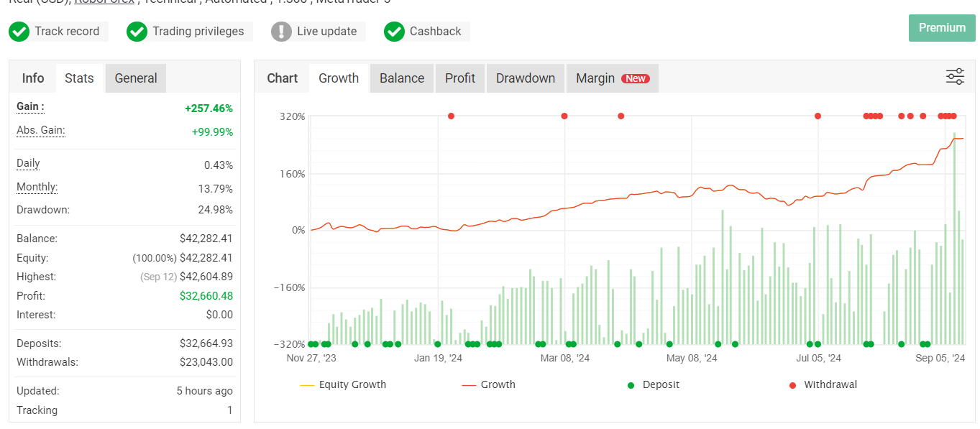Select the Stats tab
Screen dimensions: 980x429
click(x=79, y=78)
